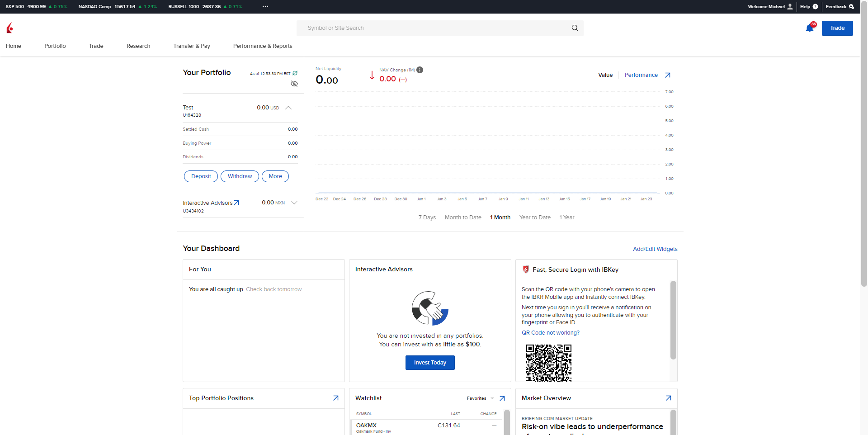Viewport: 868px width, 435px height.
Task: Toggle hide portfolio values eye icon
Action: 294,84
